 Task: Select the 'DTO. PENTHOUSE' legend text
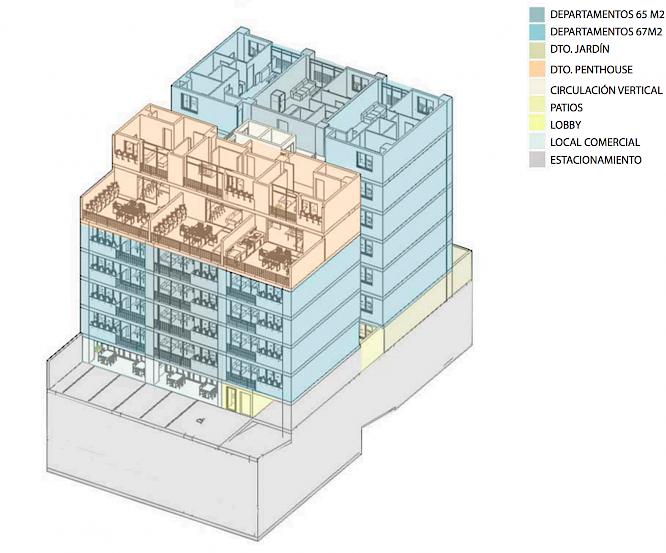point(591,70)
